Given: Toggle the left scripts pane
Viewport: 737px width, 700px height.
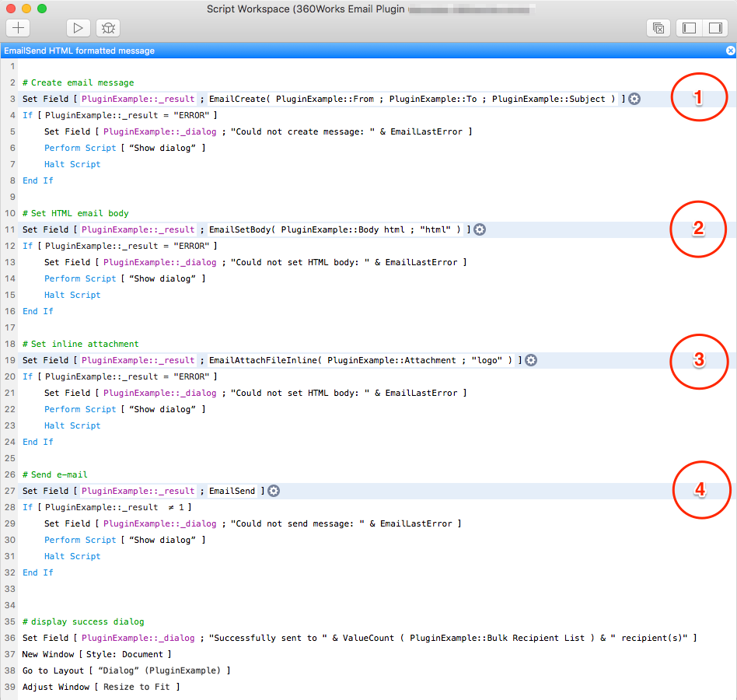Looking at the screenshot, I should 689,28.
